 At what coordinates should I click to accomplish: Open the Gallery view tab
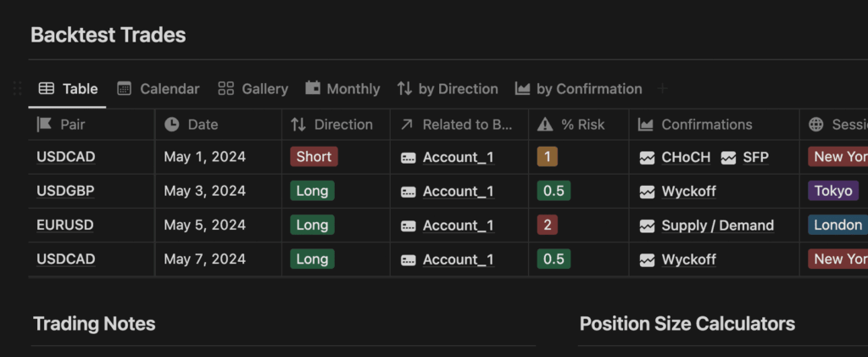253,88
